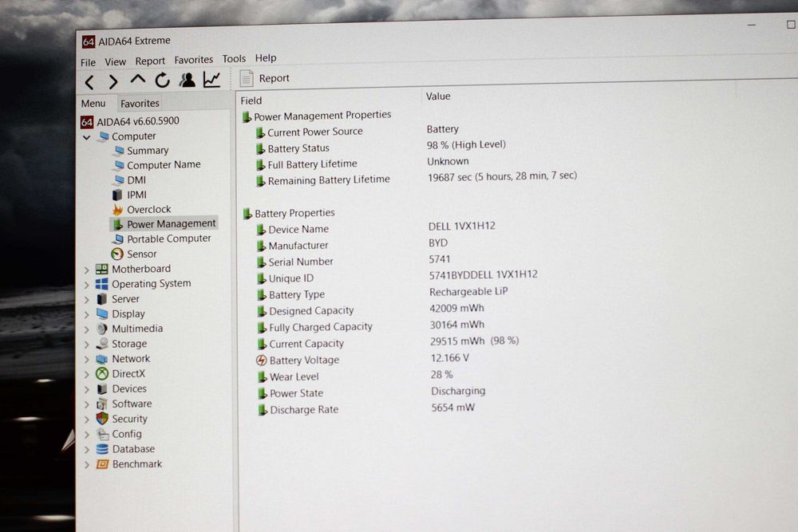This screenshot has width=798, height=532.
Task: Click the Wear Level row label
Action: (294, 377)
